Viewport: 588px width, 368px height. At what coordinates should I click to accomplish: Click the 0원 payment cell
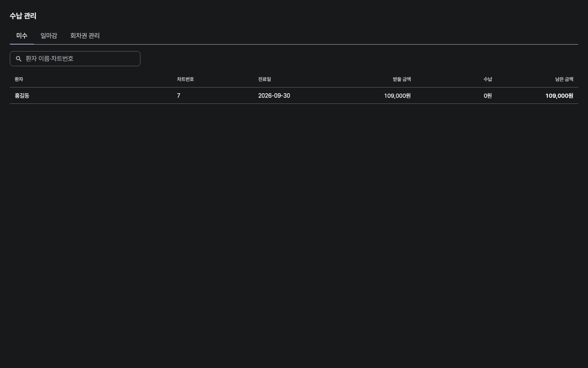pos(488,96)
